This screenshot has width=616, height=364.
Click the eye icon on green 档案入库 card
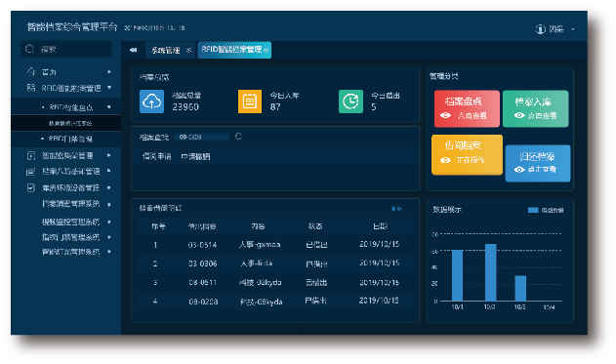click(519, 115)
